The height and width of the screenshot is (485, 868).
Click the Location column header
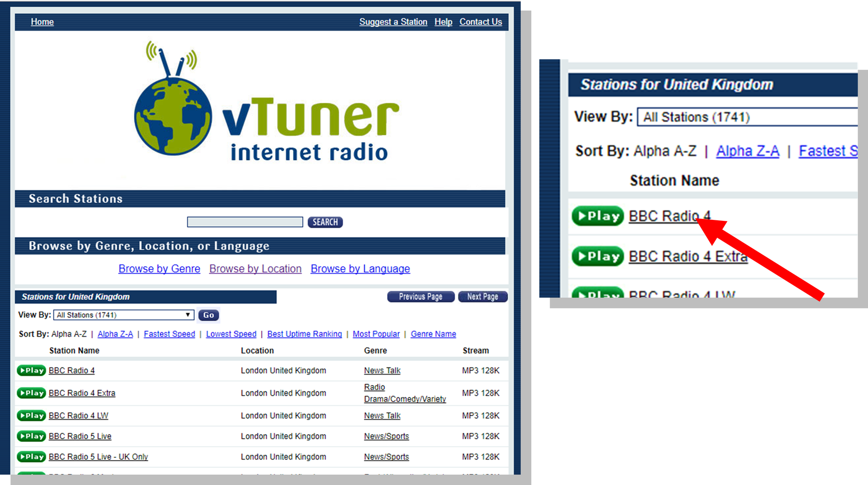(257, 351)
